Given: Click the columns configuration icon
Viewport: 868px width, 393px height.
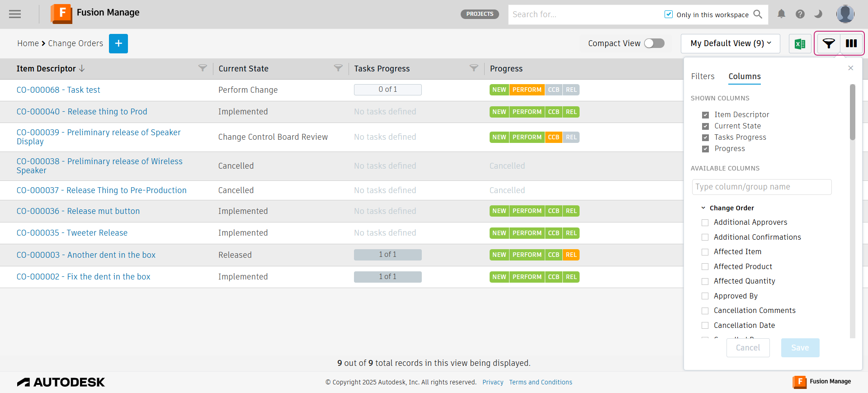Looking at the screenshot, I should click(x=851, y=43).
